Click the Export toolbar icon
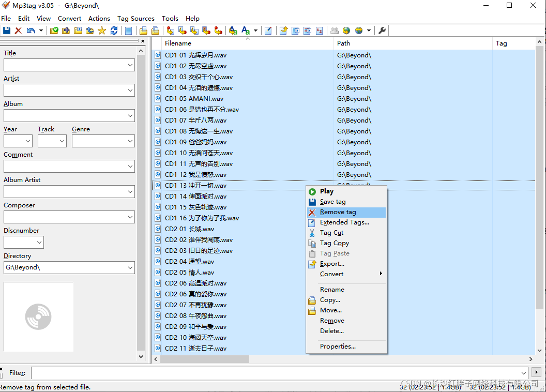The width and height of the screenshot is (546, 392). [283, 31]
